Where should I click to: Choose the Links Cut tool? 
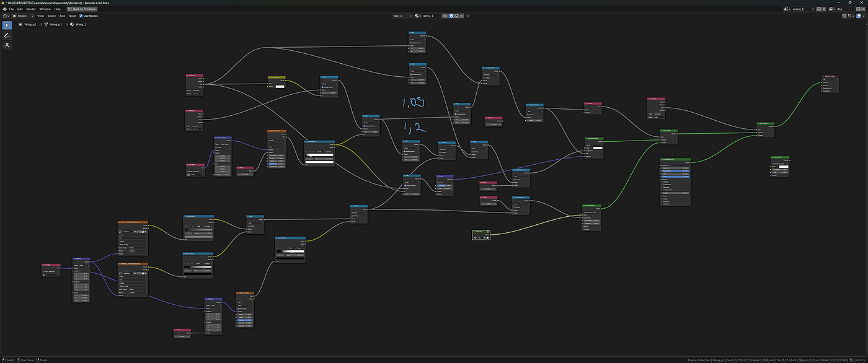(x=7, y=45)
